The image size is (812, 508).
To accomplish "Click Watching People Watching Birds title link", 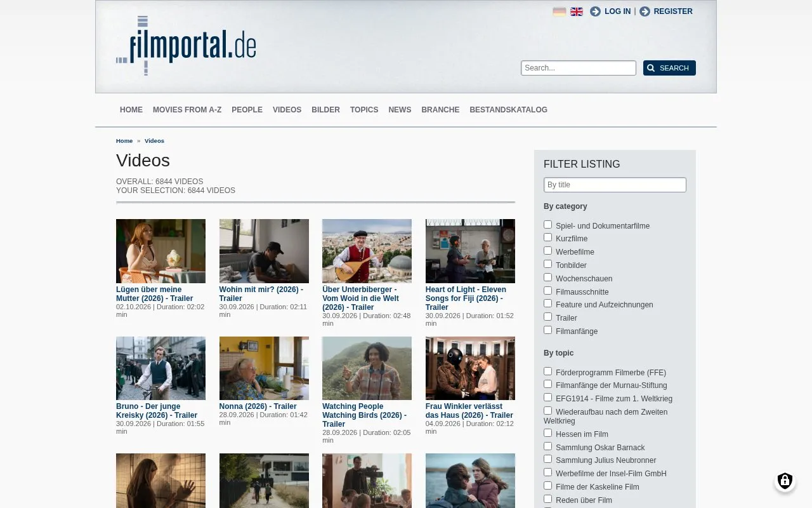I will click(x=364, y=415).
